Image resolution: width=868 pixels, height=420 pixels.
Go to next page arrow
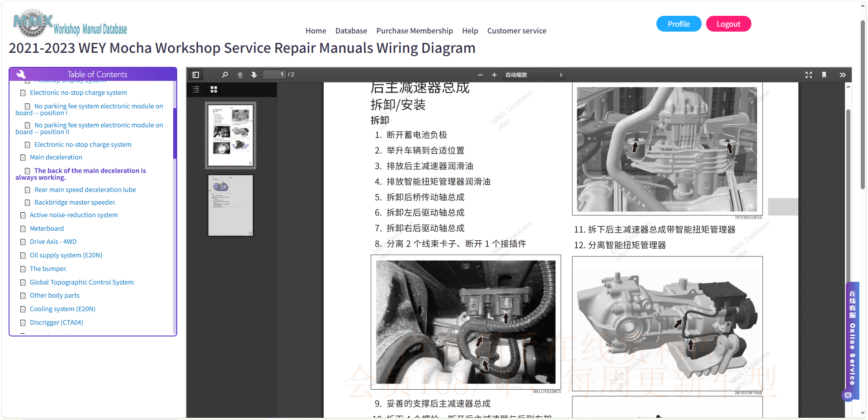(254, 75)
